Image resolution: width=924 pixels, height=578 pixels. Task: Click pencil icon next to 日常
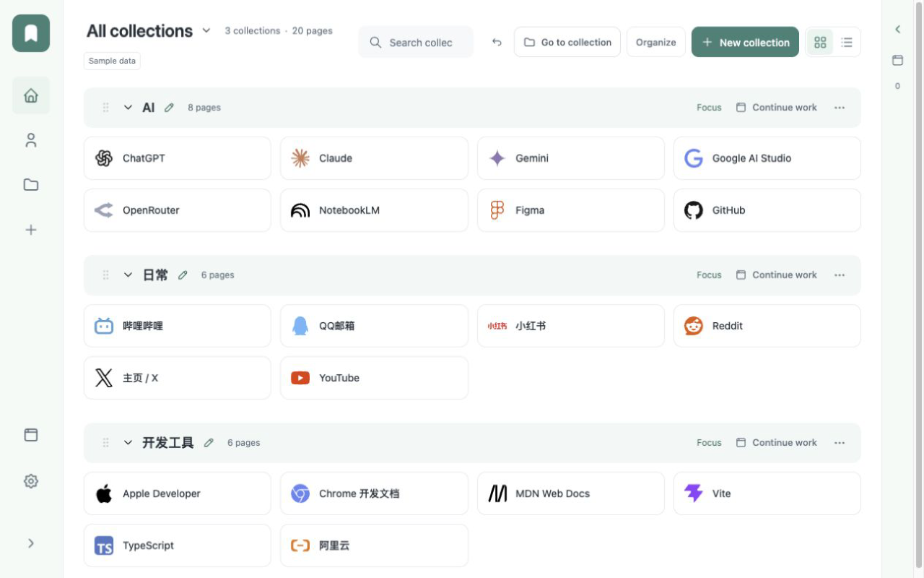[x=183, y=275]
